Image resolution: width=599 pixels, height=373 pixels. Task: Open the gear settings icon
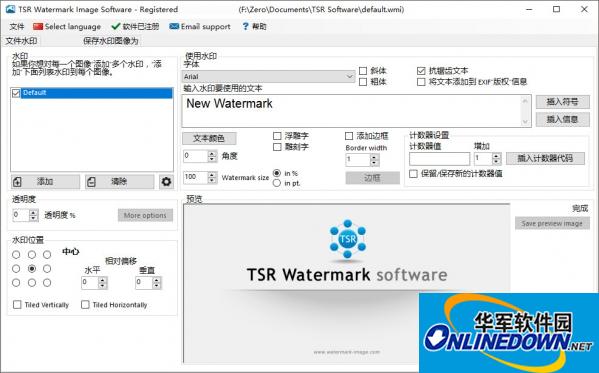(166, 182)
